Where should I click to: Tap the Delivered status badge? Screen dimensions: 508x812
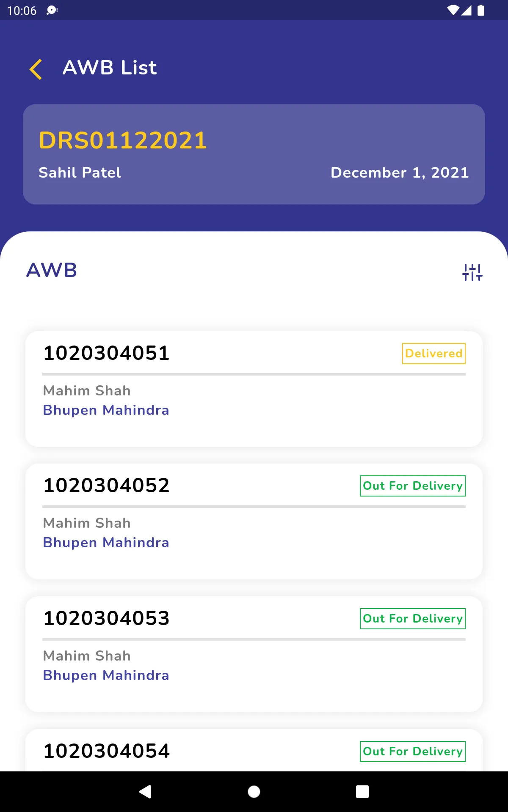(433, 353)
